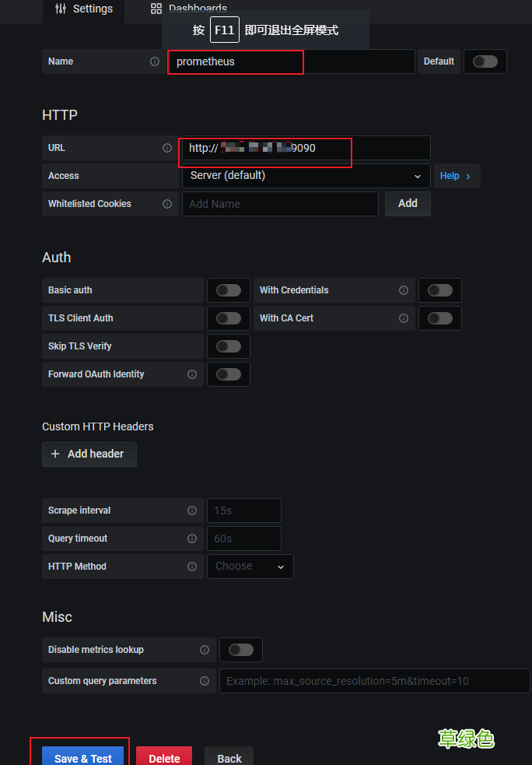Enable the Default data source toggle
The height and width of the screenshot is (765, 532).
point(485,61)
